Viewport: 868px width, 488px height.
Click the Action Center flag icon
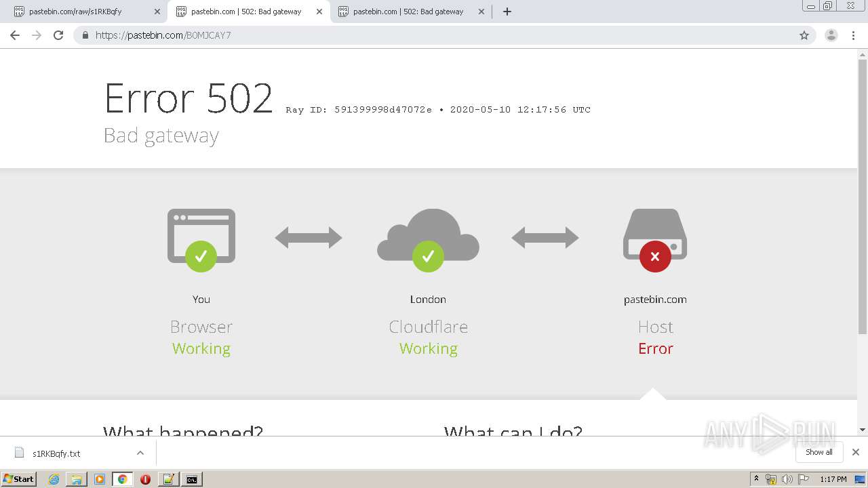[x=803, y=479]
